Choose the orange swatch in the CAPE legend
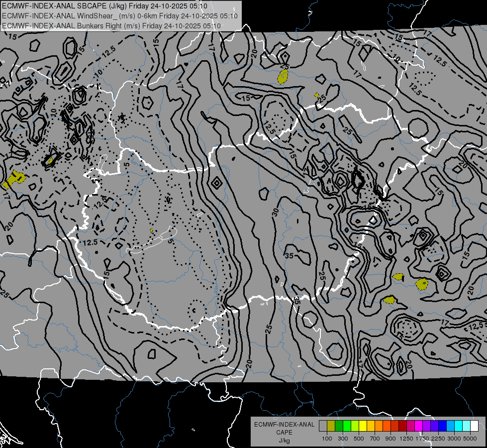Screen dimensions: 487x448 click(x=379, y=426)
